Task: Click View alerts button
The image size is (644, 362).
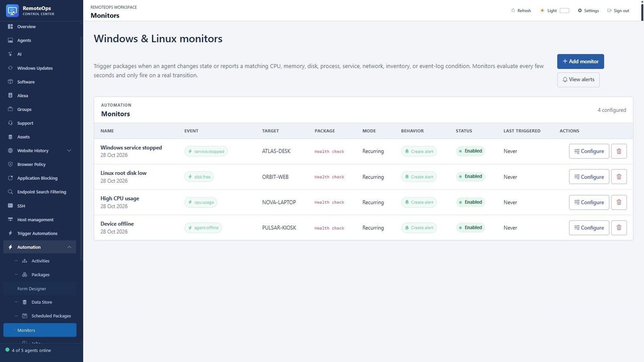Action: coord(578,80)
